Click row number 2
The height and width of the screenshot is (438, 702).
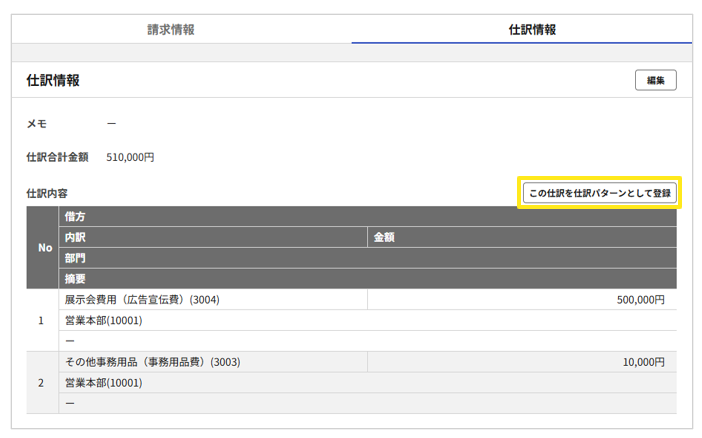pyautogui.click(x=41, y=383)
